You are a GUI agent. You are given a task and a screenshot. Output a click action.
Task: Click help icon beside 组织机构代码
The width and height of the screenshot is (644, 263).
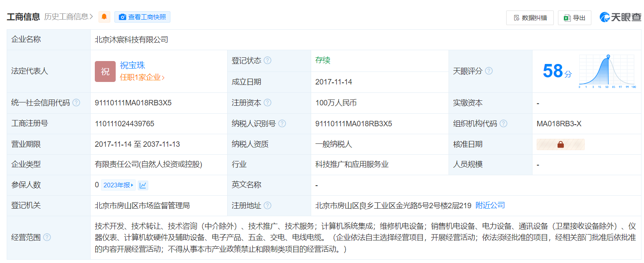[x=504, y=123]
